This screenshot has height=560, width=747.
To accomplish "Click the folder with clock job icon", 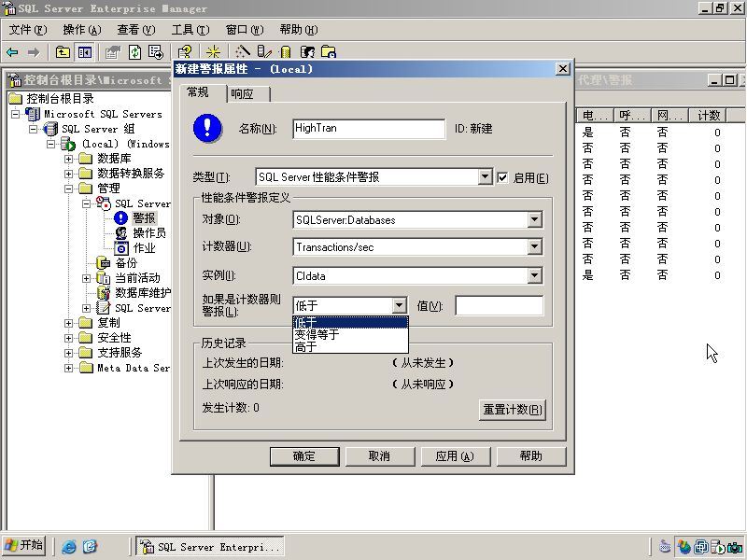I will 329,52.
